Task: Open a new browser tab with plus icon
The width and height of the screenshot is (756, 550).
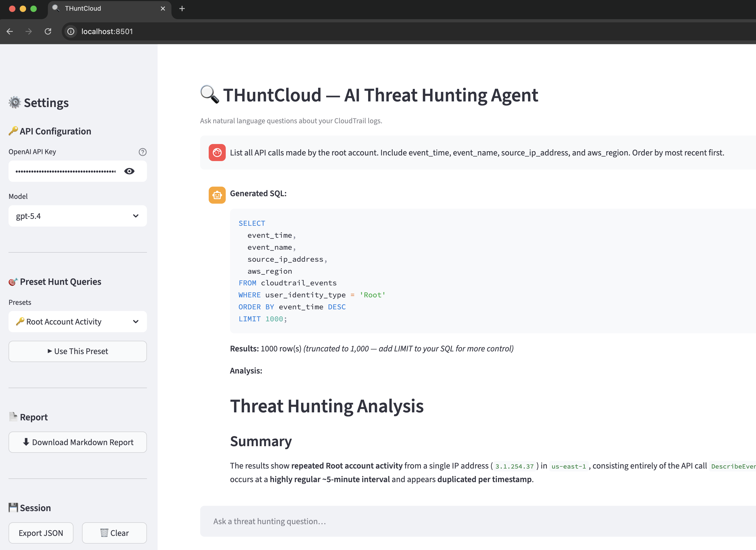Action: tap(182, 9)
